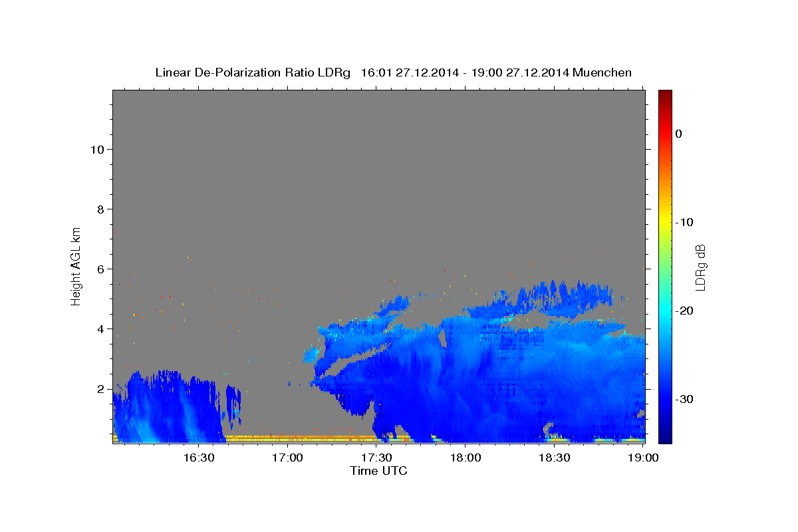Pick the yellow region of the colorbar
This screenshot has height=532, width=798.
tap(665, 222)
